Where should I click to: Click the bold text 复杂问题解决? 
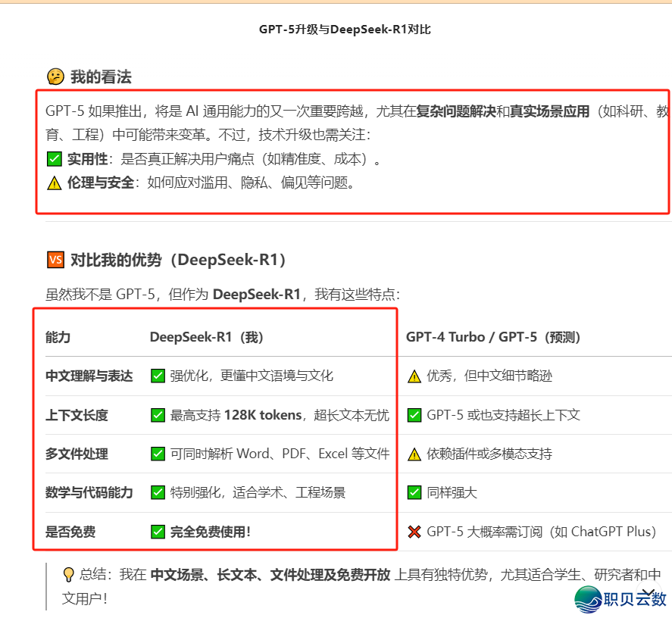[x=456, y=111]
